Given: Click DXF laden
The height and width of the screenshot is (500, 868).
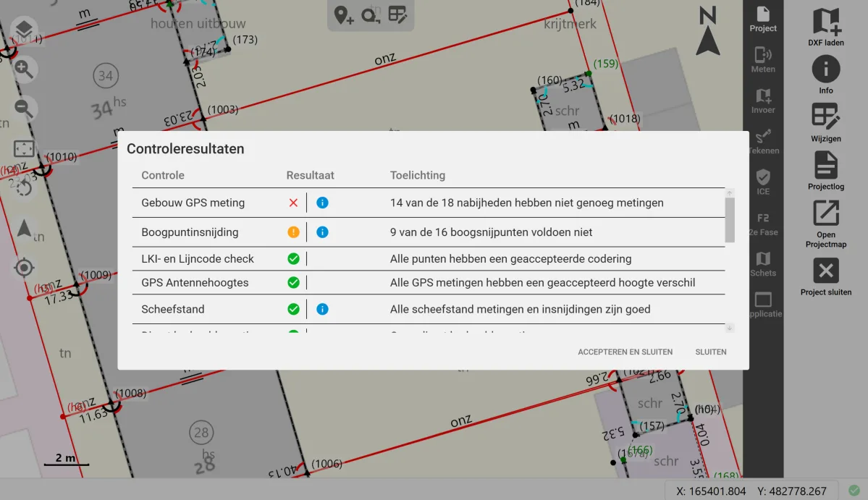Looking at the screenshot, I should click(x=826, y=27).
